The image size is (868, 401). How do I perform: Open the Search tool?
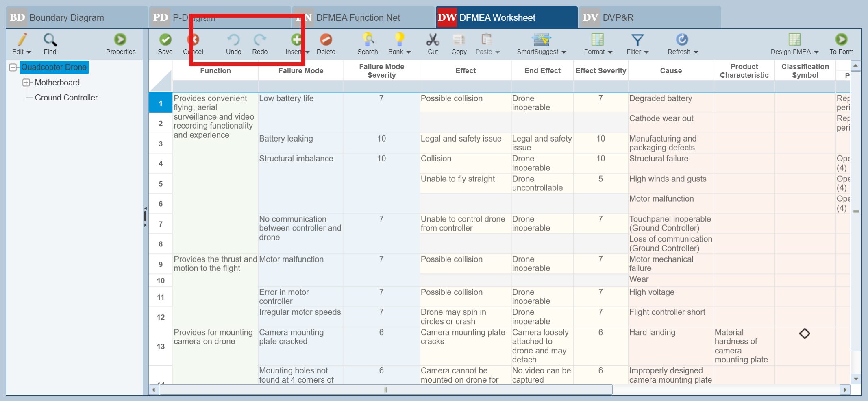click(x=368, y=40)
